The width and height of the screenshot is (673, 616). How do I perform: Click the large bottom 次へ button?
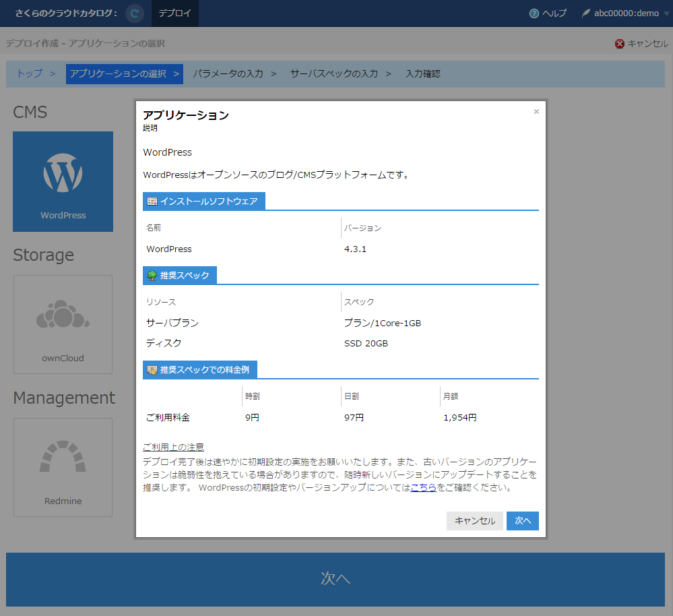point(335,580)
